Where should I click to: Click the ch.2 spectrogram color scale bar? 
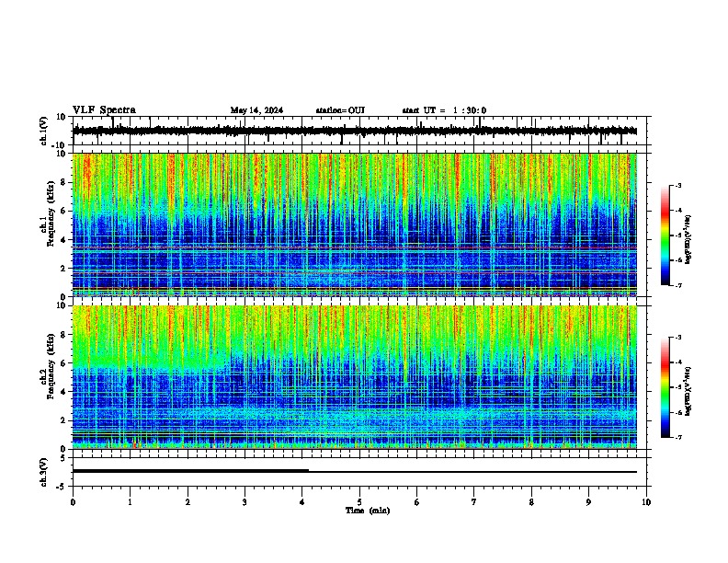[x=665, y=387]
